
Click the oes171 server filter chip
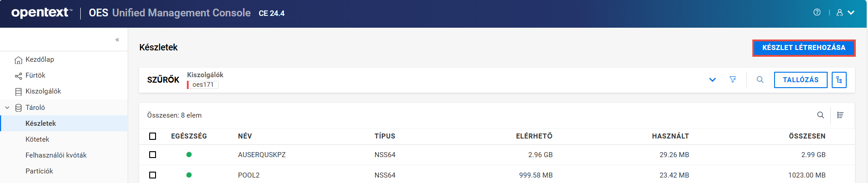(203, 85)
